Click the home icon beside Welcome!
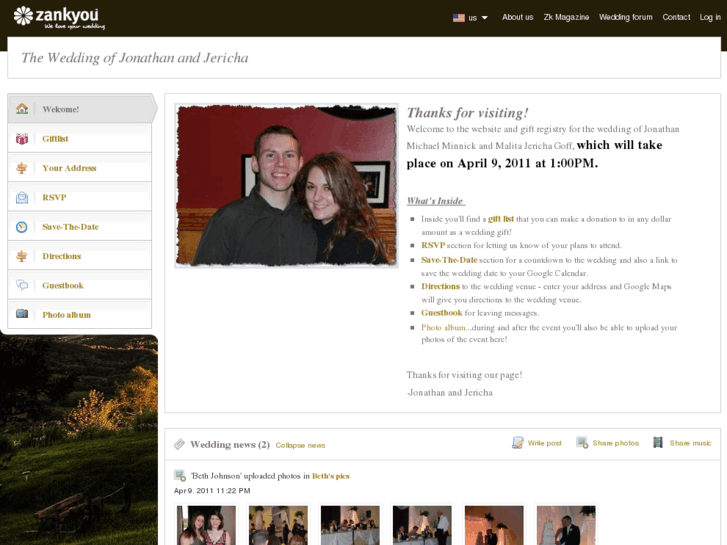The image size is (727, 545). pyautogui.click(x=22, y=109)
